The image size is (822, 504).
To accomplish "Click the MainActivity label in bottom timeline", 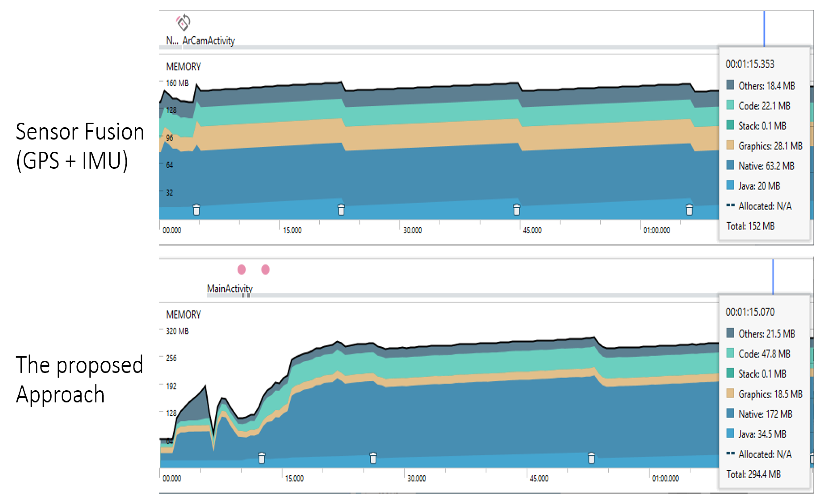I will pos(230,288).
